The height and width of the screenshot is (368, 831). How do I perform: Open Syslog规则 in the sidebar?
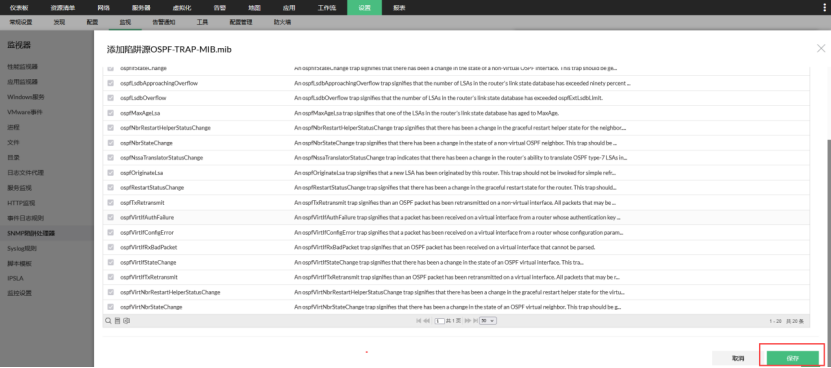[x=22, y=248]
